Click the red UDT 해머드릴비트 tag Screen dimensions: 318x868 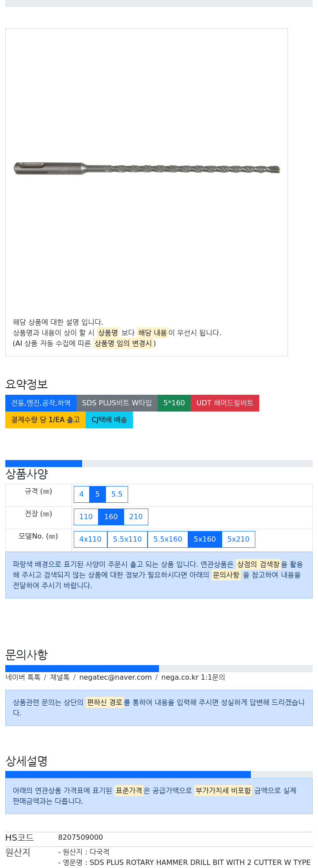[x=225, y=403]
